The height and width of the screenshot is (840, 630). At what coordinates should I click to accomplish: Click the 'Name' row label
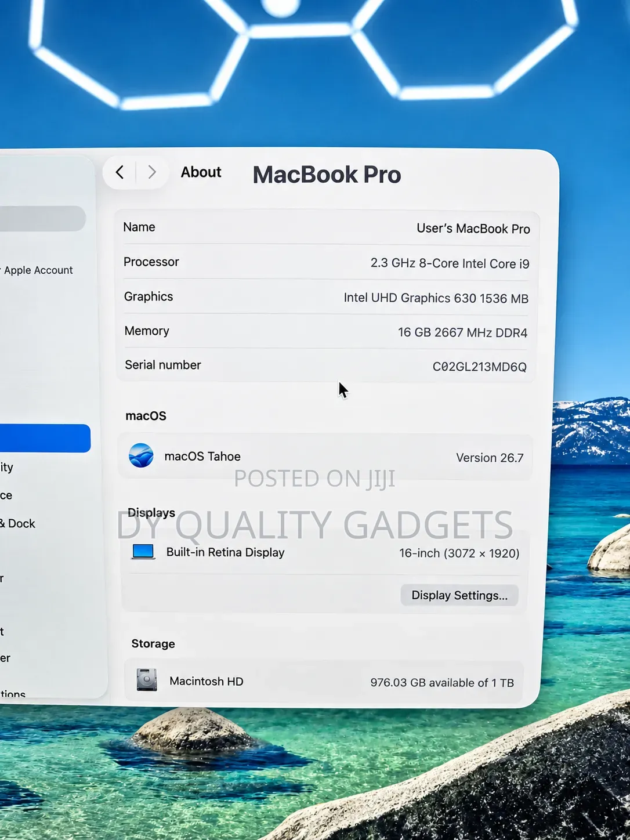139,227
